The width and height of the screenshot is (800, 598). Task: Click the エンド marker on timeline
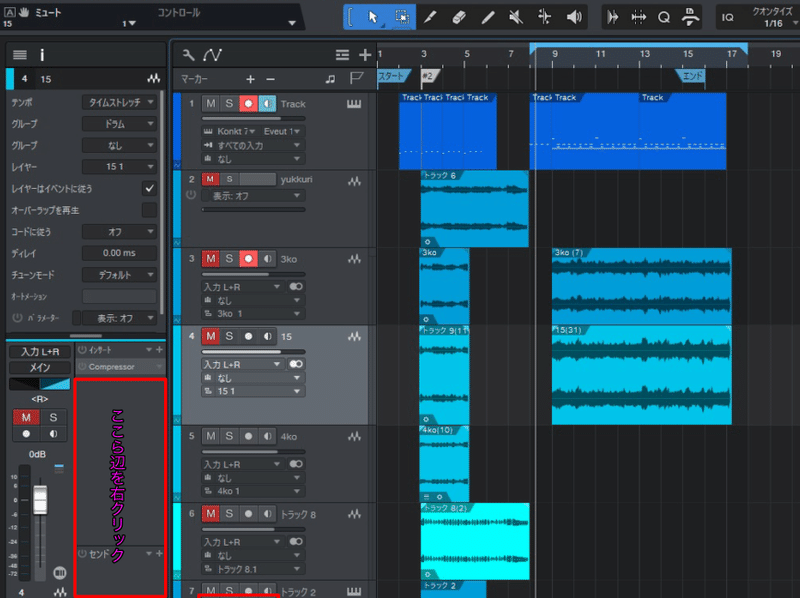(691, 77)
